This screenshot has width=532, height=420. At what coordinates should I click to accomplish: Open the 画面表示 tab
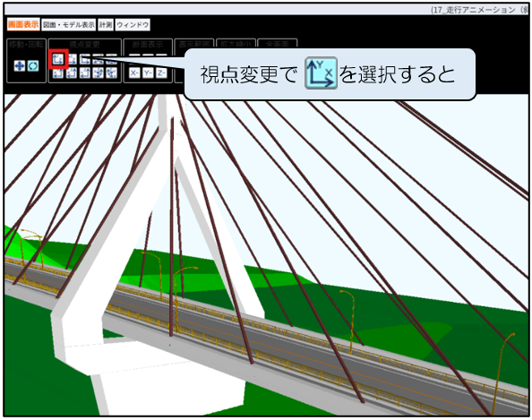23,25
